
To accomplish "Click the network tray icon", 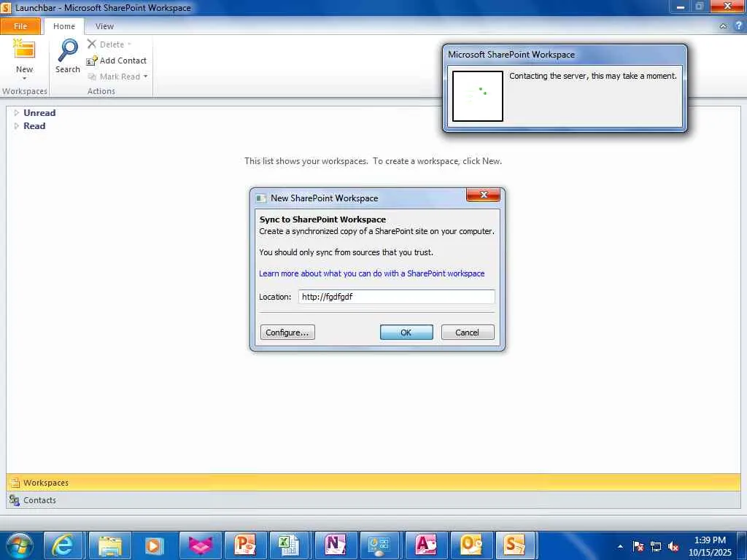I will [x=656, y=546].
